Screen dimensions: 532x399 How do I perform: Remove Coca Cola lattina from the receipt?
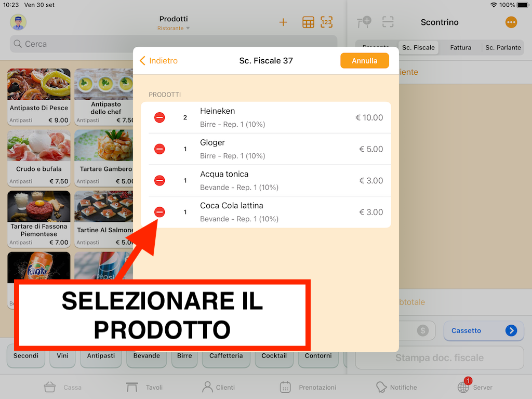point(159,212)
